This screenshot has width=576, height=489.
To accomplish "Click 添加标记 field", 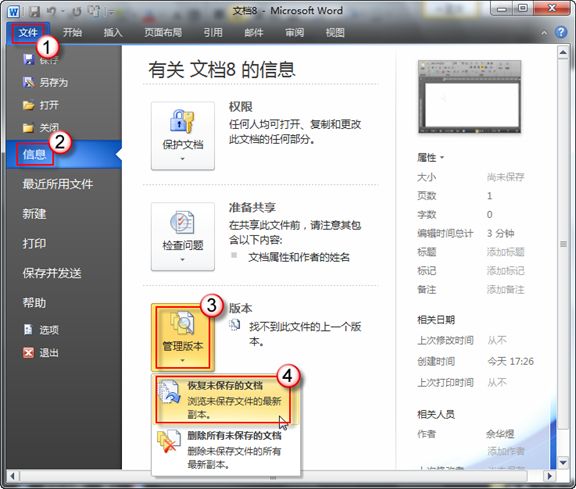I will [x=505, y=271].
